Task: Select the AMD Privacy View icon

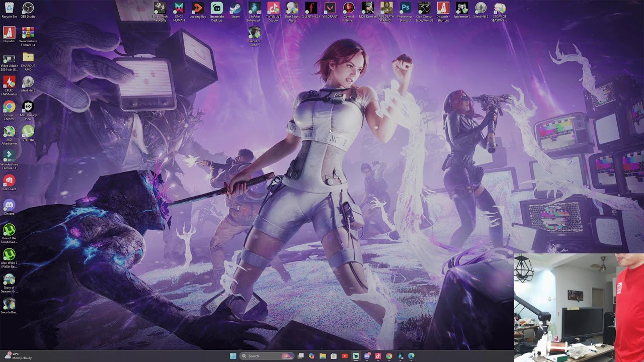Action: [x=28, y=111]
